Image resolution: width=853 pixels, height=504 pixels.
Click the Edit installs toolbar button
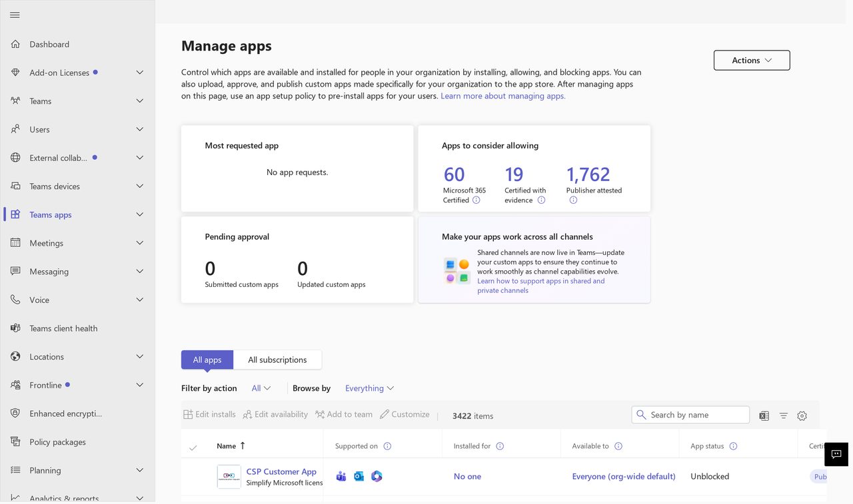click(x=209, y=414)
